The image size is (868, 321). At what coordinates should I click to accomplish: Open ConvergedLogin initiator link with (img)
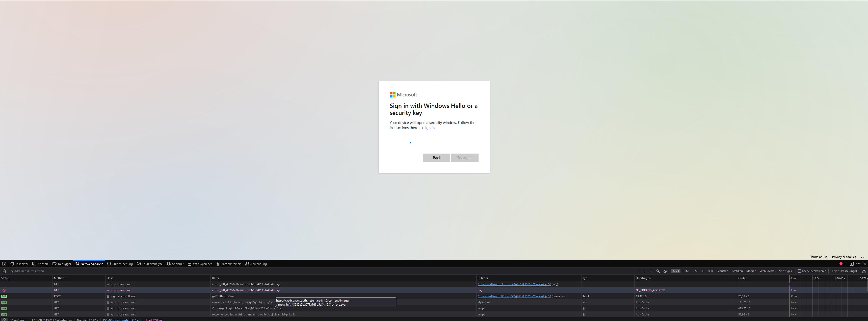coord(514,284)
